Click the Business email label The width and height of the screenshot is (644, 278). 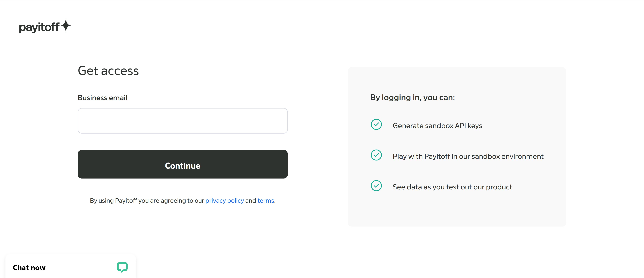[x=103, y=98]
